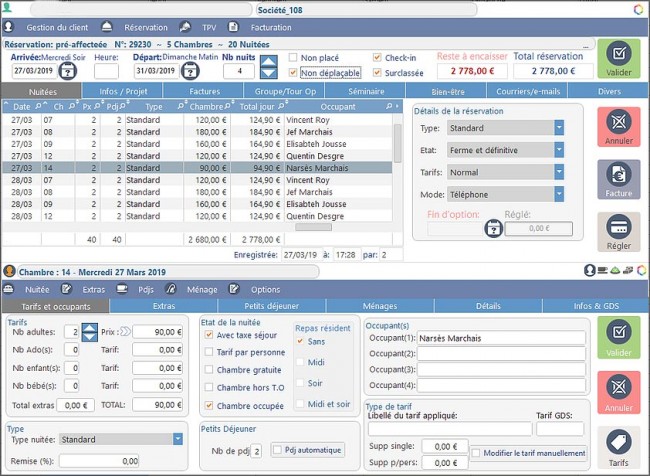The width and height of the screenshot is (650, 476).
Task: Open the Séminaire tab
Action: (x=366, y=91)
